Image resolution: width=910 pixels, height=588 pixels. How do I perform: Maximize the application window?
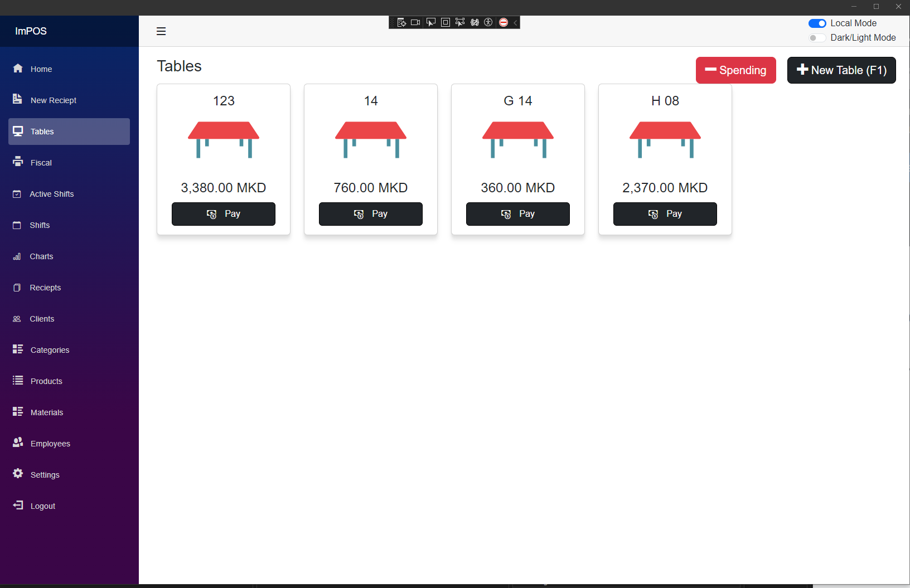tap(876, 7)
